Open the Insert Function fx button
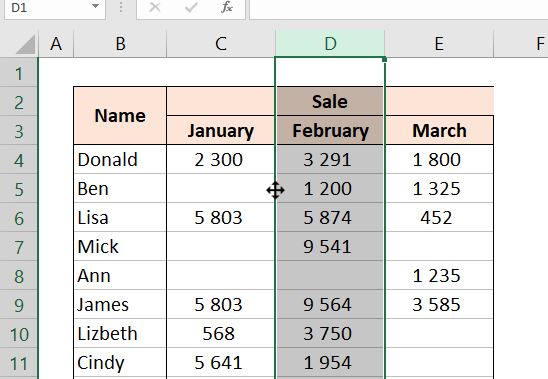This screenshot has height=379, width=548. (227, 7)
